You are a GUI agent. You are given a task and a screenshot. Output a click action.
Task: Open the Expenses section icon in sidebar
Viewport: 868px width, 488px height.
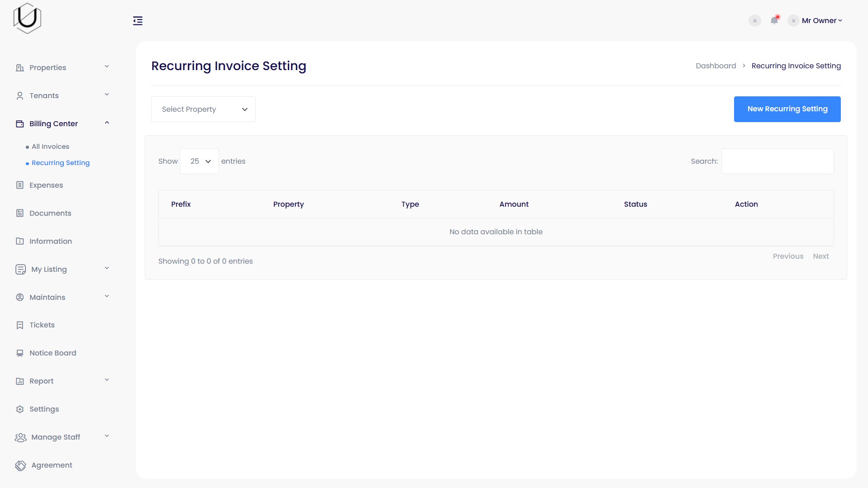pos(20,185)
